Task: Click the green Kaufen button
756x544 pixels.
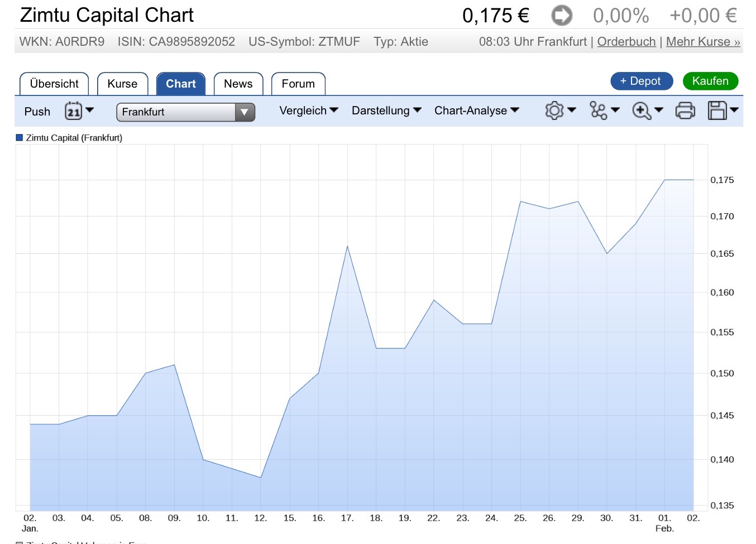Action: click(x=710, y=81)
